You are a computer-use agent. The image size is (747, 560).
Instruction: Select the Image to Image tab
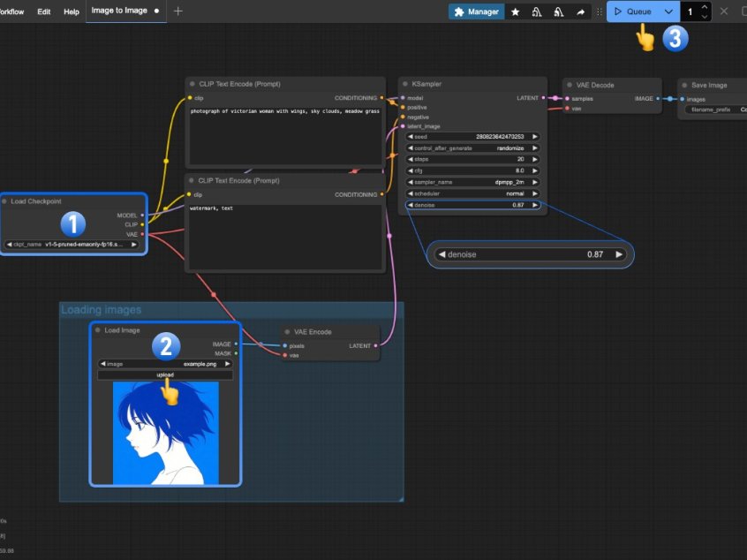click(124, 11)
